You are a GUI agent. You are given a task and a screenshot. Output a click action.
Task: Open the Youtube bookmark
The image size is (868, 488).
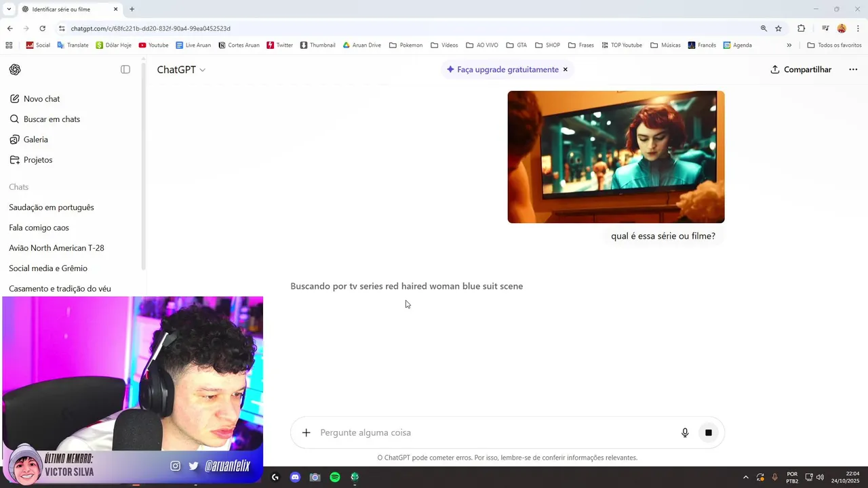tap(153, 45)
